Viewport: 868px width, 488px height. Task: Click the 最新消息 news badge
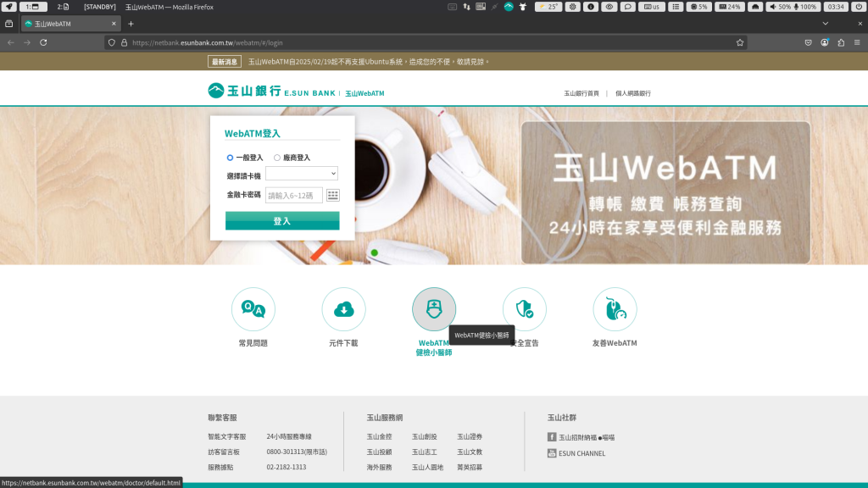point(224,62)
